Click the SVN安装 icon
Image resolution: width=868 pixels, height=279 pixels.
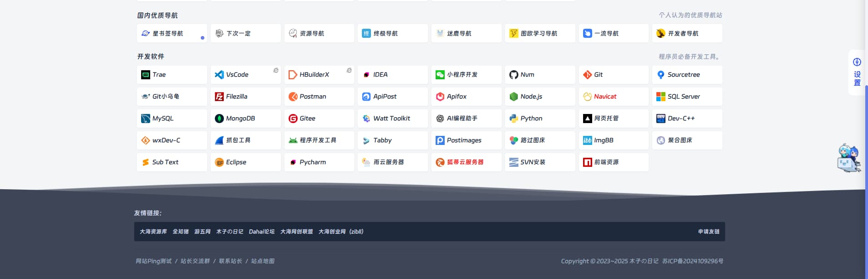514,162
